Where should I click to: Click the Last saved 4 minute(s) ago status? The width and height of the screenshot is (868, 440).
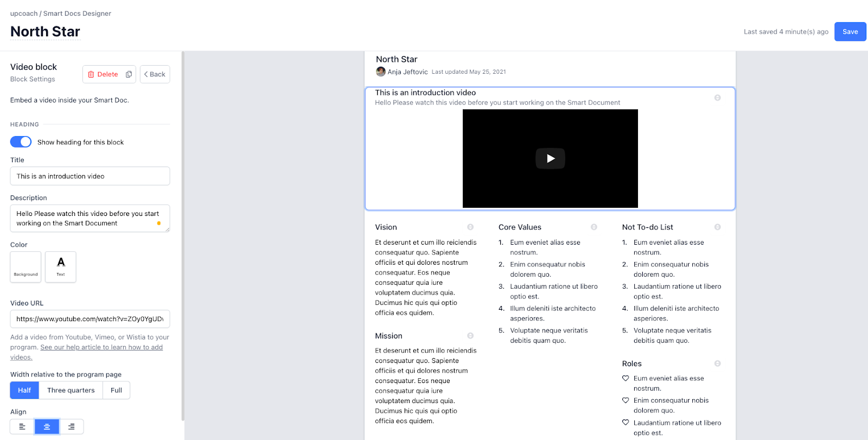[786, 32]
